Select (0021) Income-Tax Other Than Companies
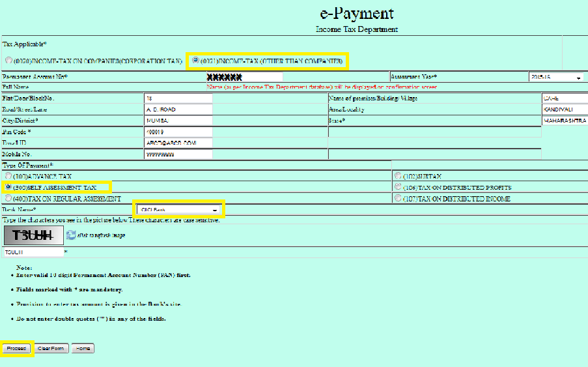The height and width of the screenshot is (367, 588). (195, 61)
